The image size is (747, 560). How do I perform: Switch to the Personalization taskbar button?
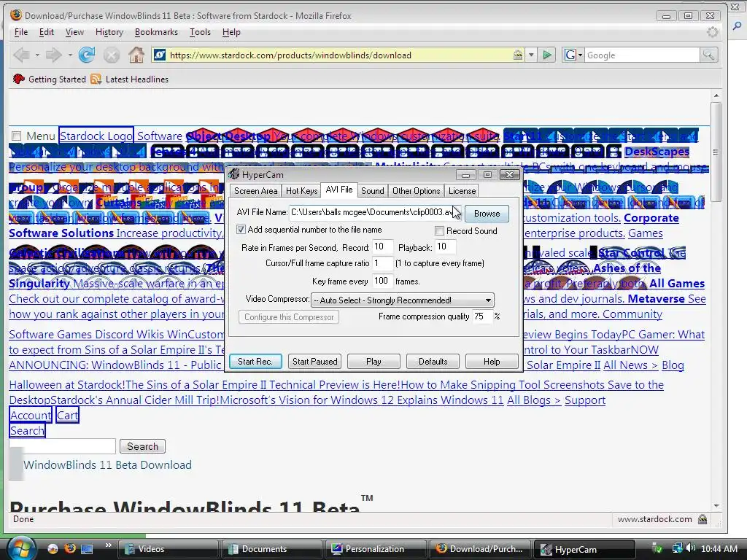[x=375, y=549]
